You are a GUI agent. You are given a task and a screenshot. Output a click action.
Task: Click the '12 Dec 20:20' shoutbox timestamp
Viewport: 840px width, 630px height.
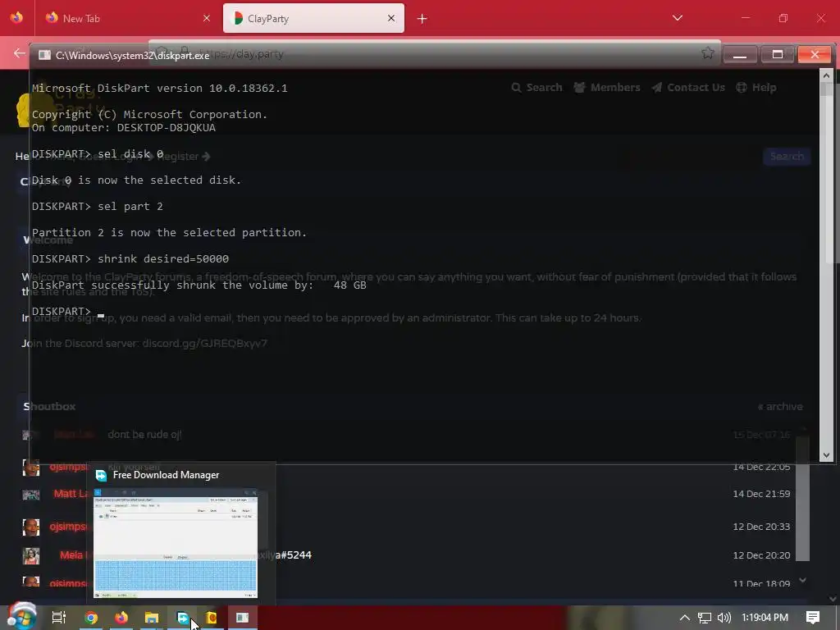point(761,555)
